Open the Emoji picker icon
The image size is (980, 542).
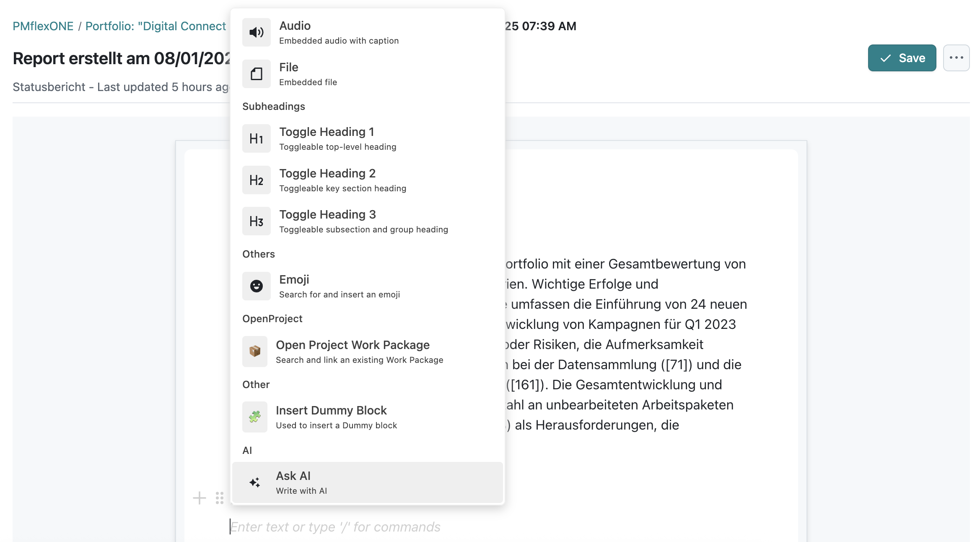256,286
